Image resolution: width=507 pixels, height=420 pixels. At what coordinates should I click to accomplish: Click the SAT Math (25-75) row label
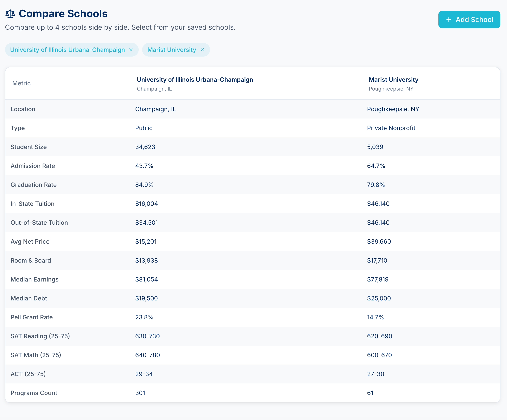point(36,355)
